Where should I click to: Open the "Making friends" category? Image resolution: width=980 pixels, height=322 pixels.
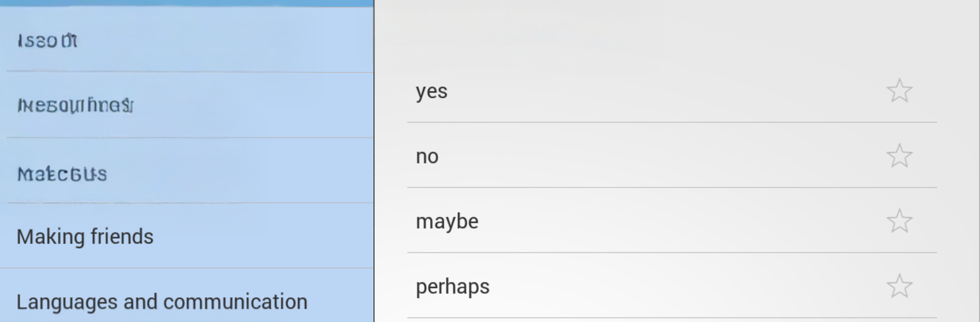pos(85,237)
